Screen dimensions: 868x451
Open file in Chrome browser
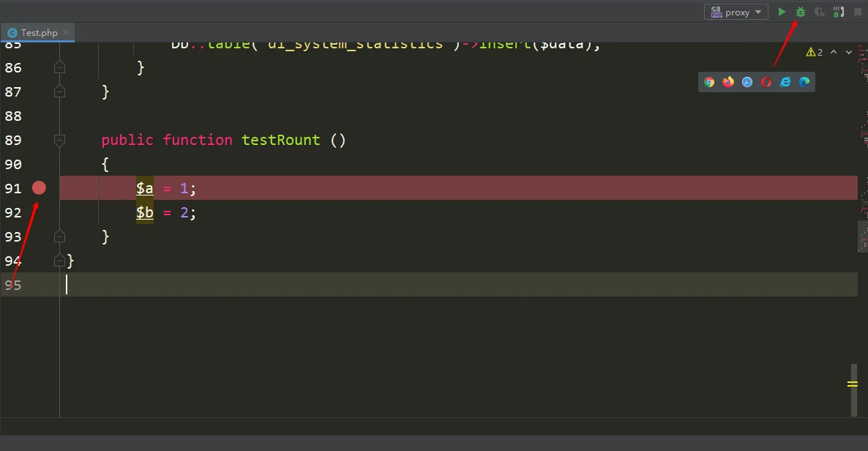708,82
